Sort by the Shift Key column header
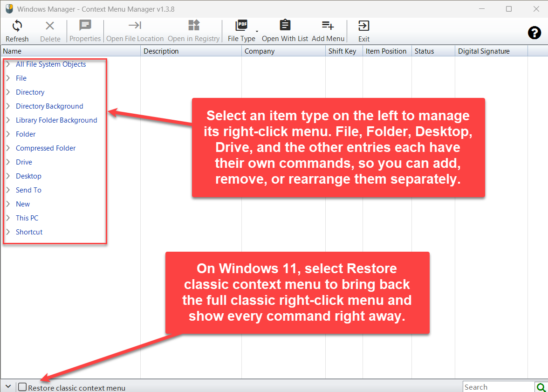 point(344,51)
